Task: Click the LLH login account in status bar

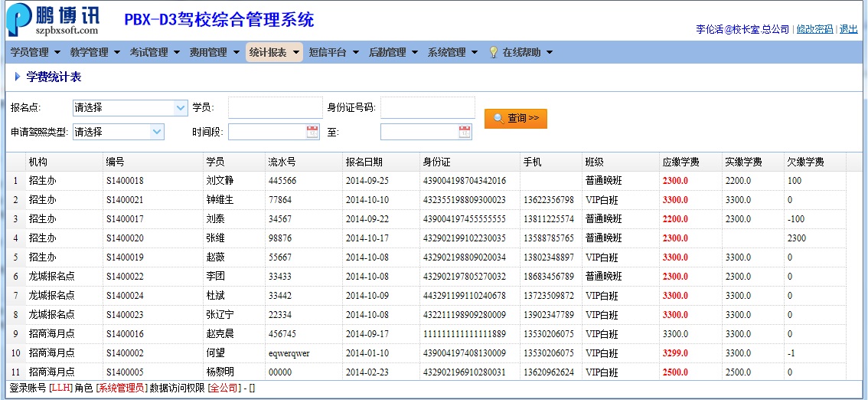Action: 61,388
